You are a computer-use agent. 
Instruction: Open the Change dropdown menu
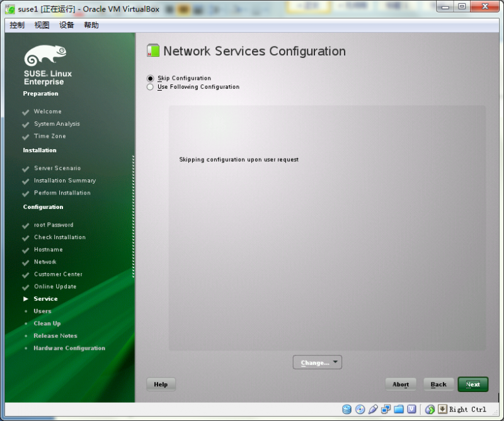(317, 362)
